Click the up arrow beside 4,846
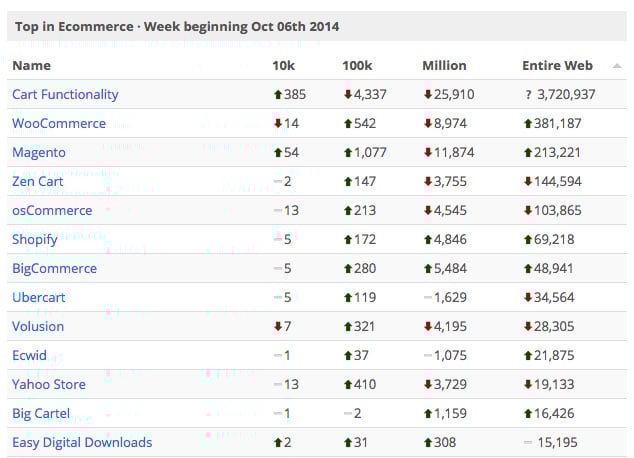This screenshot has width=634, height=458. pos(428,240)
